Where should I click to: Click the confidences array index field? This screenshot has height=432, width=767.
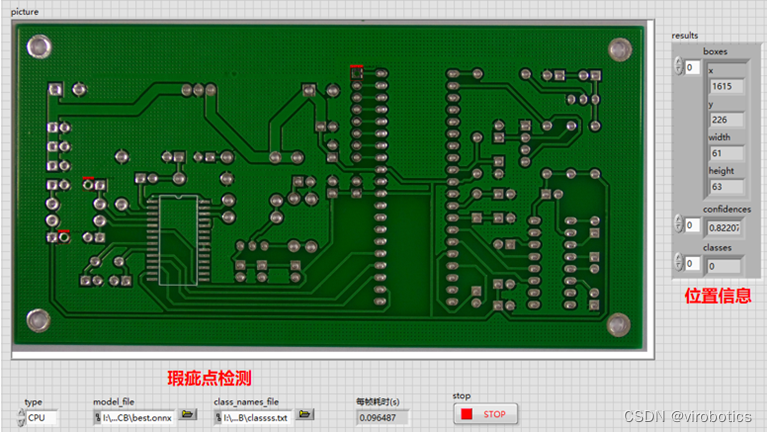[x=692, y=225]
